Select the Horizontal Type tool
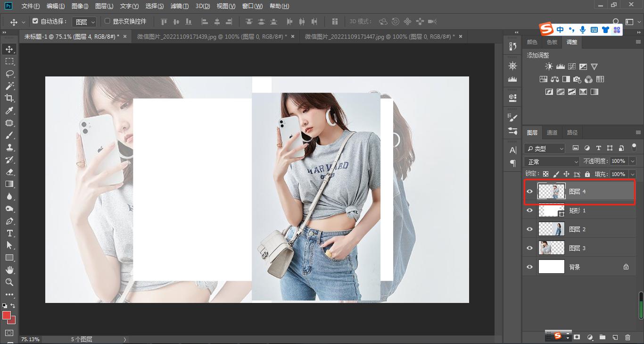The image size is (644, 344). click(x=9, y=233)
